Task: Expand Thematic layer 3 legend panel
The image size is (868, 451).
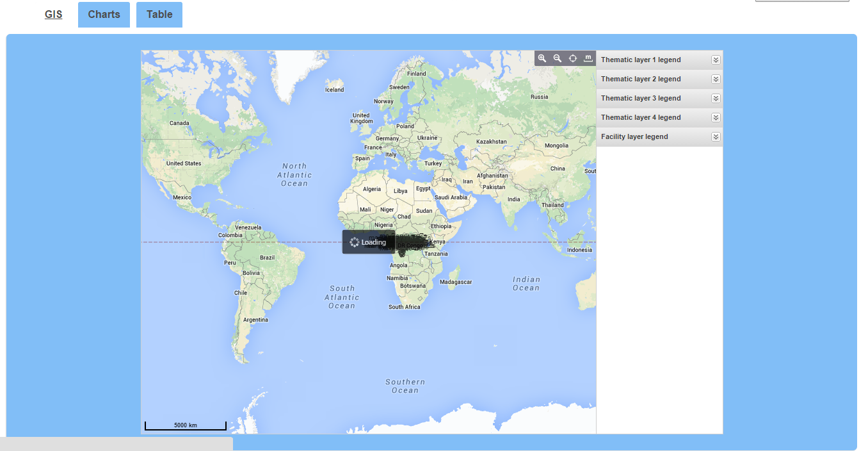Action: (x=716, y=98)
